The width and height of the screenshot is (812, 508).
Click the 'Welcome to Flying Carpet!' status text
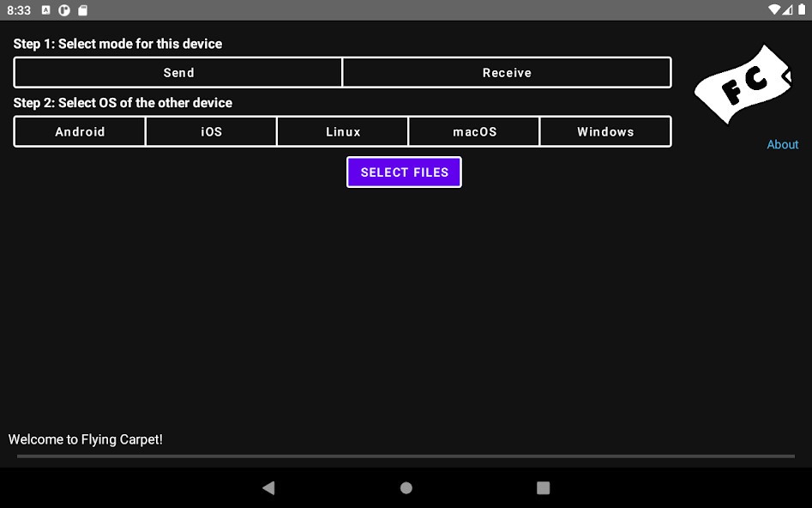[x=86, y=439]
